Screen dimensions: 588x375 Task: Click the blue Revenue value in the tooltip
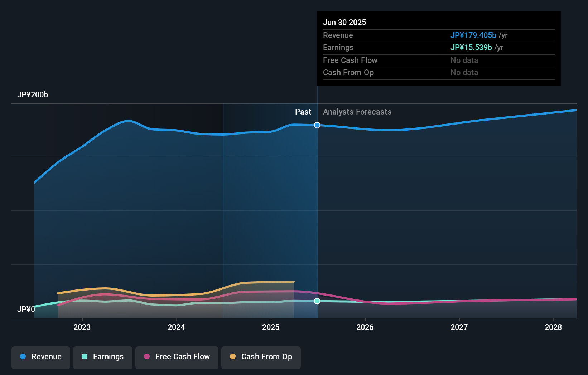coord(473,35)
